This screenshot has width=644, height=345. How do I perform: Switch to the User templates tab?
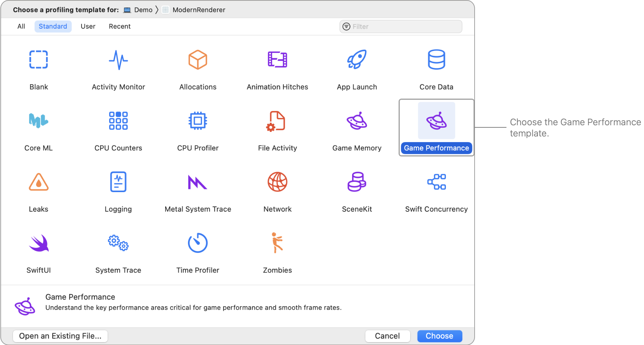[x=88, y=26]
